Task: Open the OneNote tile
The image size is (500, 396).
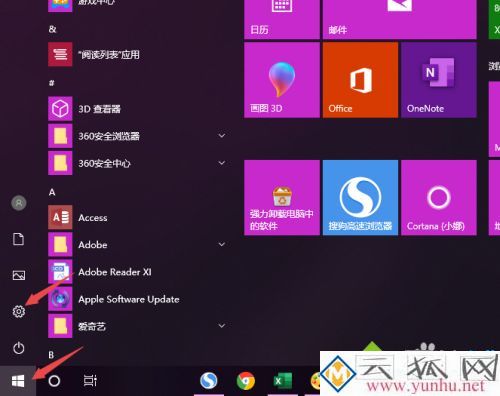Action: tap(439, 80)
